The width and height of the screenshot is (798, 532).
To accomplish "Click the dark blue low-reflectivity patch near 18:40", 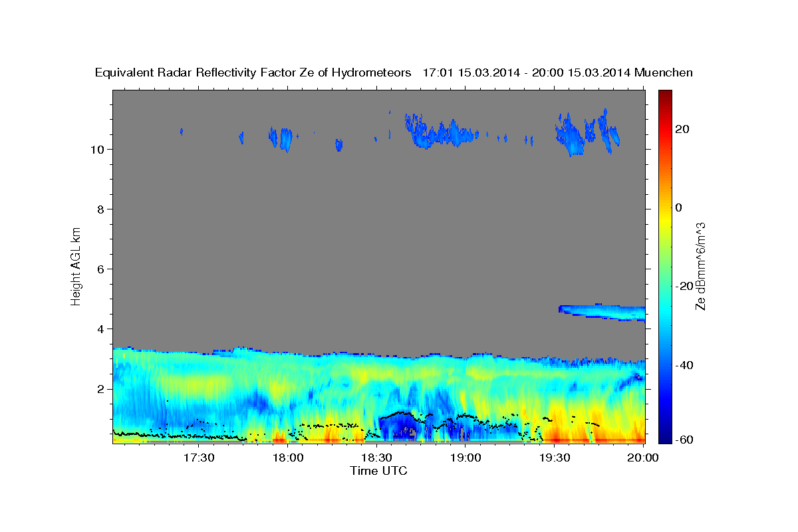I will point(398,428).
